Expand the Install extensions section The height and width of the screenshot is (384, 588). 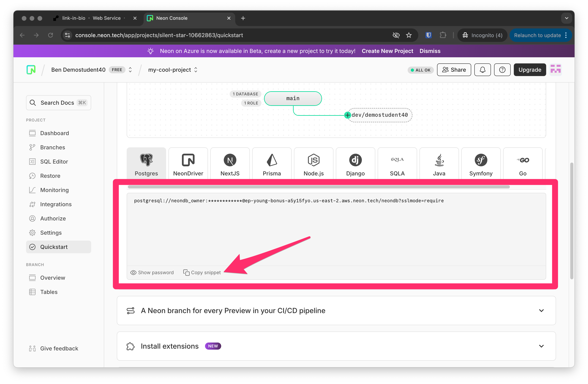pyautogui.click(x=336, y=346)
